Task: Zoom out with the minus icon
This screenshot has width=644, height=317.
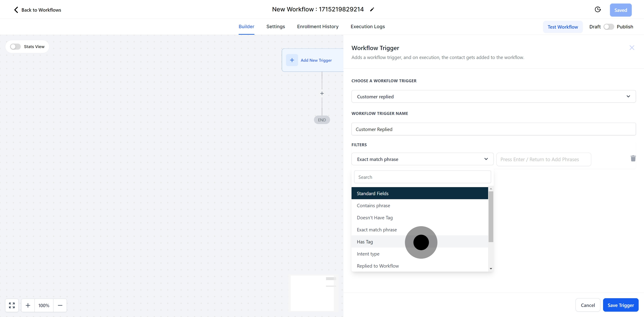Action: 60,305
